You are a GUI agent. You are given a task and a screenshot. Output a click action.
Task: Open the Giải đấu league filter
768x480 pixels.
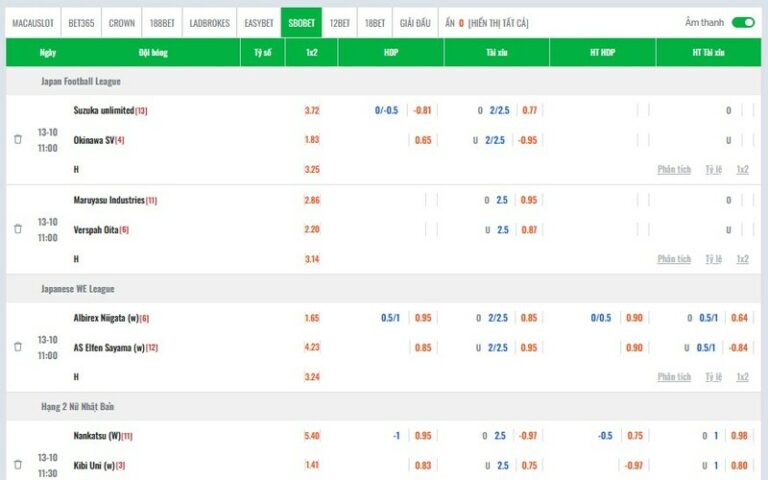click(415, 22)
